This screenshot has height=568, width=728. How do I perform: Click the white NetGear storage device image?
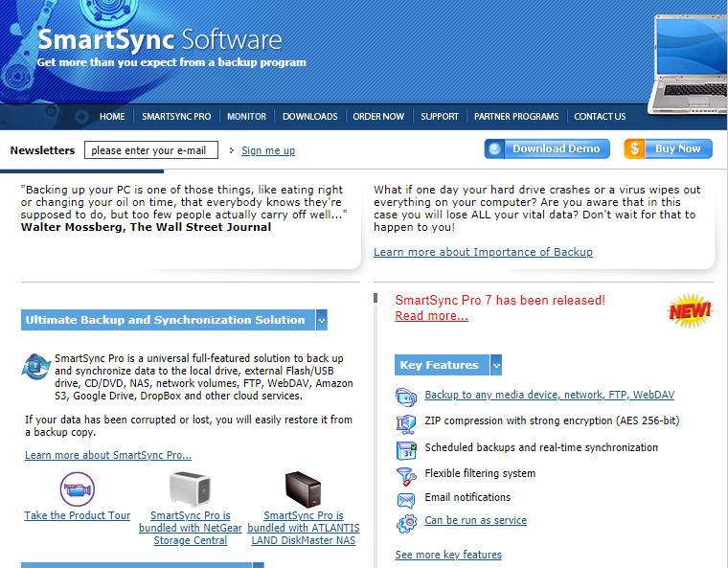pos(190,489)
